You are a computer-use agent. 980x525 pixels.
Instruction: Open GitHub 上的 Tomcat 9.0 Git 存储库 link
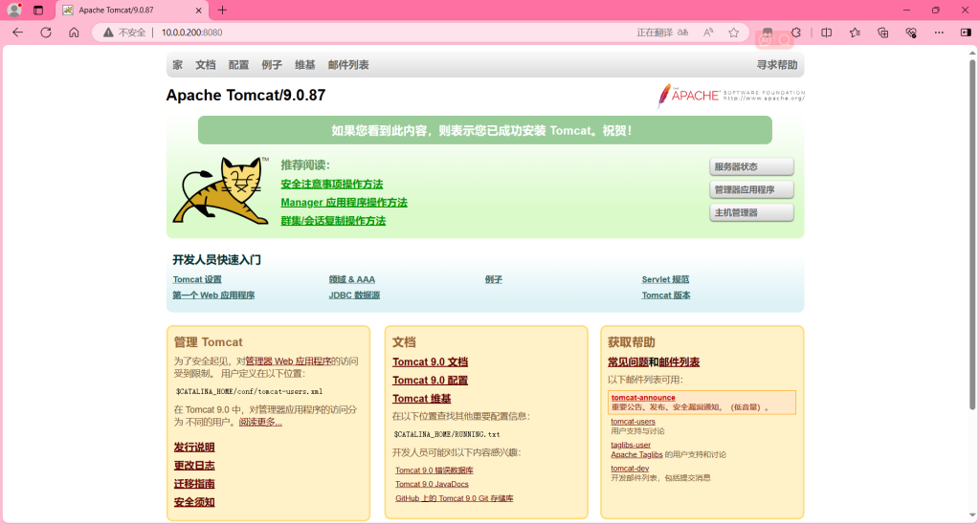pyautogui.click(x=455, y=498)
